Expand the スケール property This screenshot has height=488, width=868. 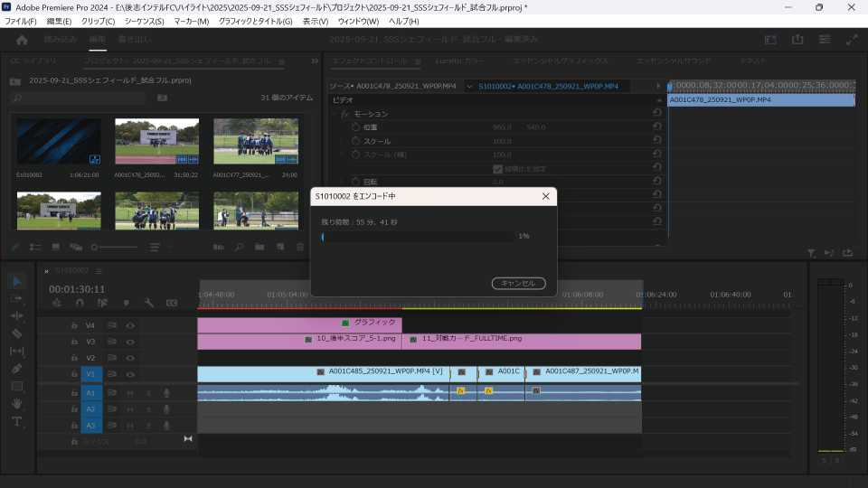(x=342, y=141)
